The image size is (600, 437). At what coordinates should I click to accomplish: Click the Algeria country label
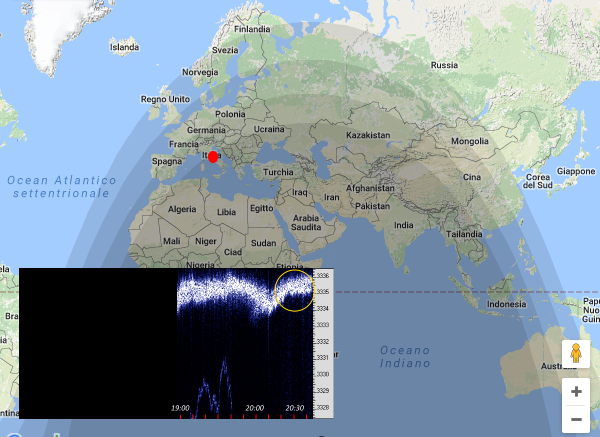click(x=182, y=210)
